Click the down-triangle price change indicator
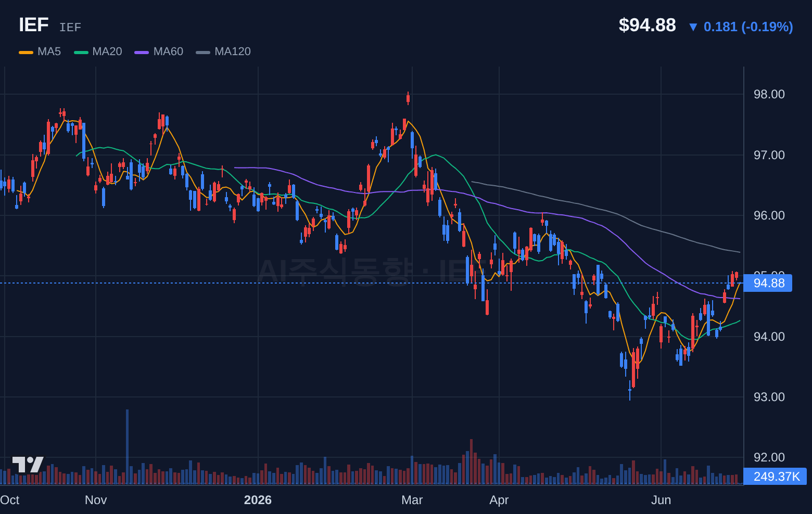Image resolution: width=812 pixels, height=514 pixels. point(693,27)
